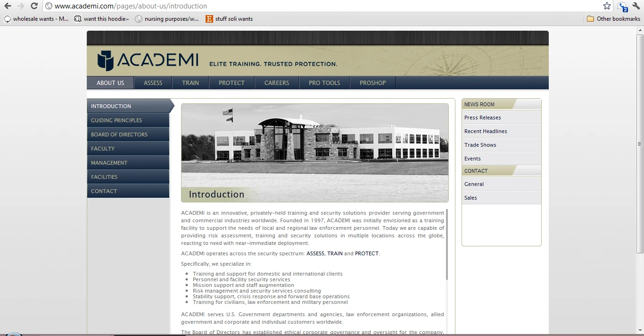Viewport: 644px width, 336px height.
Task: Click bullet 'Mission support and staff augmentation'
Action: (243, 285)
